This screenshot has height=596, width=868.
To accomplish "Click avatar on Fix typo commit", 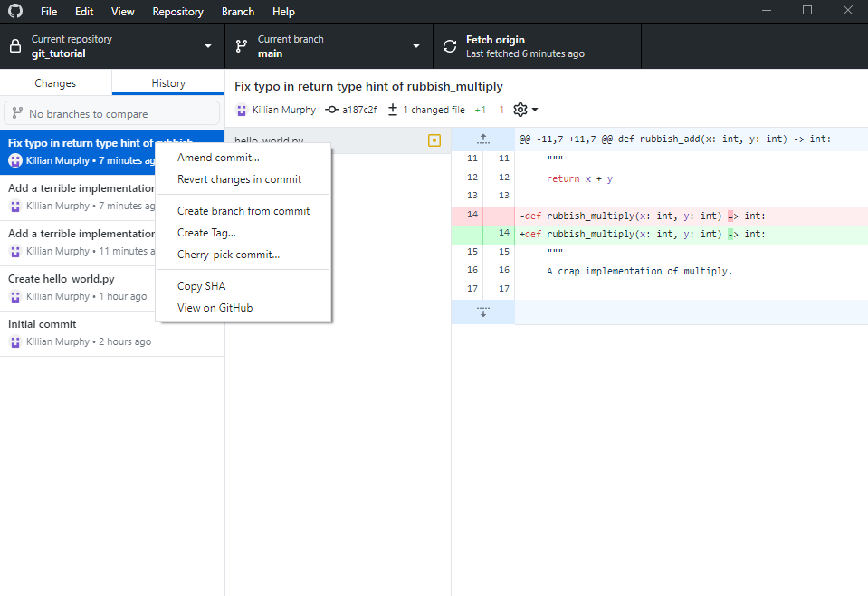I will point(15,160).
